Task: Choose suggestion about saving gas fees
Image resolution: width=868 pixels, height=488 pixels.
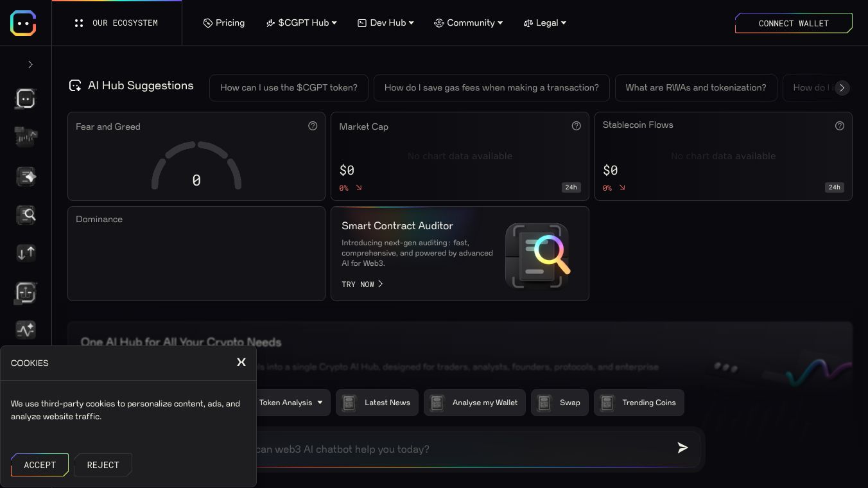Action: 492,88
